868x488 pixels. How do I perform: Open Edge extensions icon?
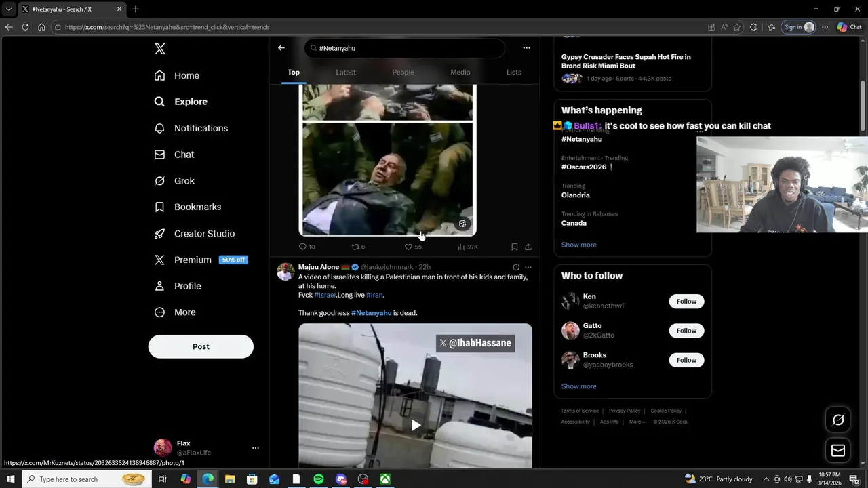pos(753,27)
